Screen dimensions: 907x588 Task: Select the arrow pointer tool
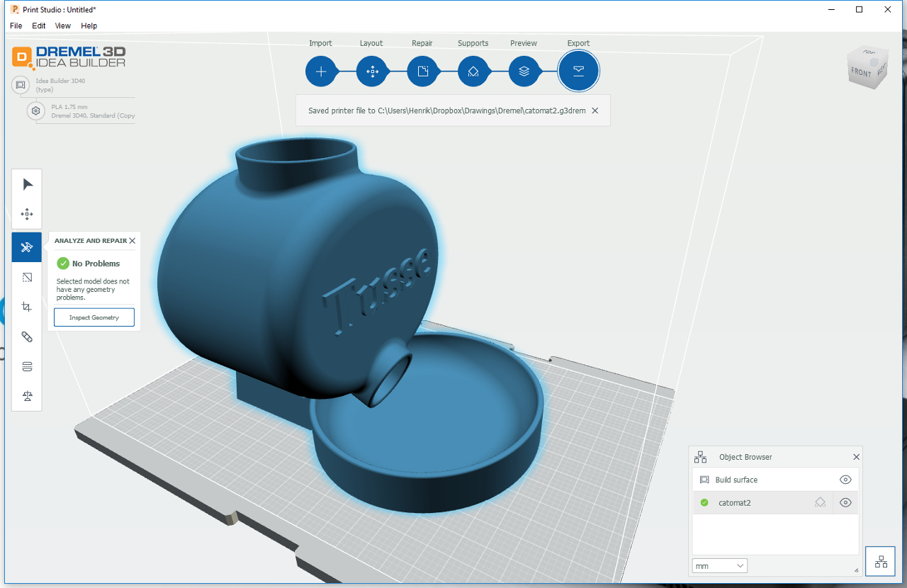click(x=27, y=184)
